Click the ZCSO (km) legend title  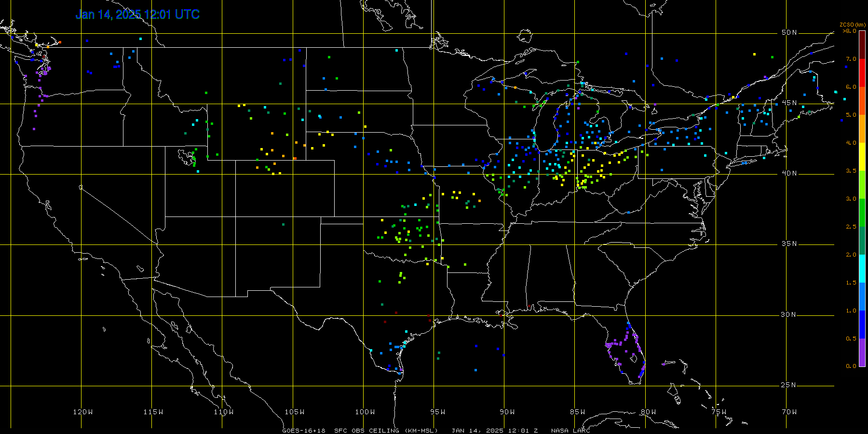[853, 25]
